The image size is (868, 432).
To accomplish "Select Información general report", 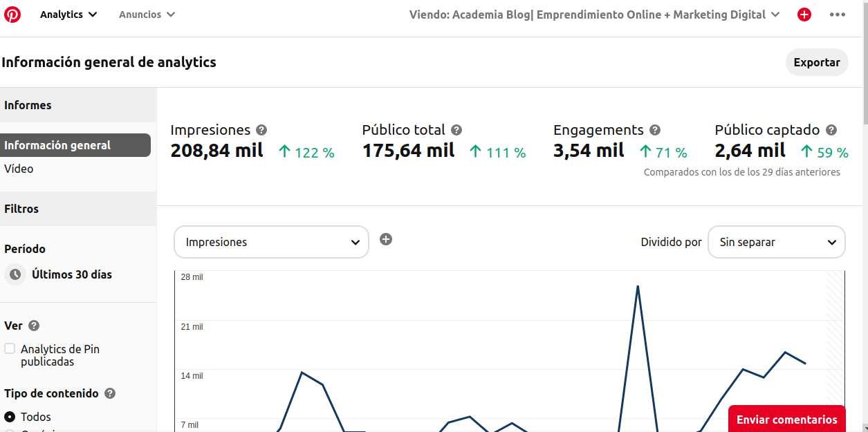I will 75,145.
